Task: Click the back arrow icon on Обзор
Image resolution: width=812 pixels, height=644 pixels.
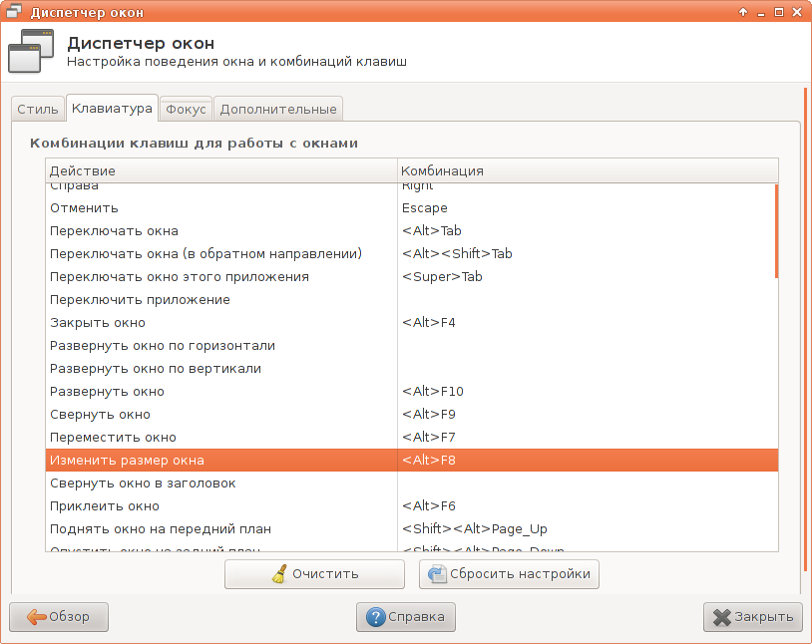Action: tap(36, 616)
